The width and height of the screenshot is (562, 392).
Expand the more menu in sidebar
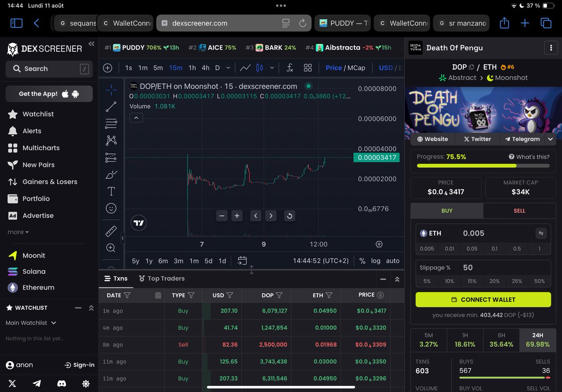[x=18, y=232]
